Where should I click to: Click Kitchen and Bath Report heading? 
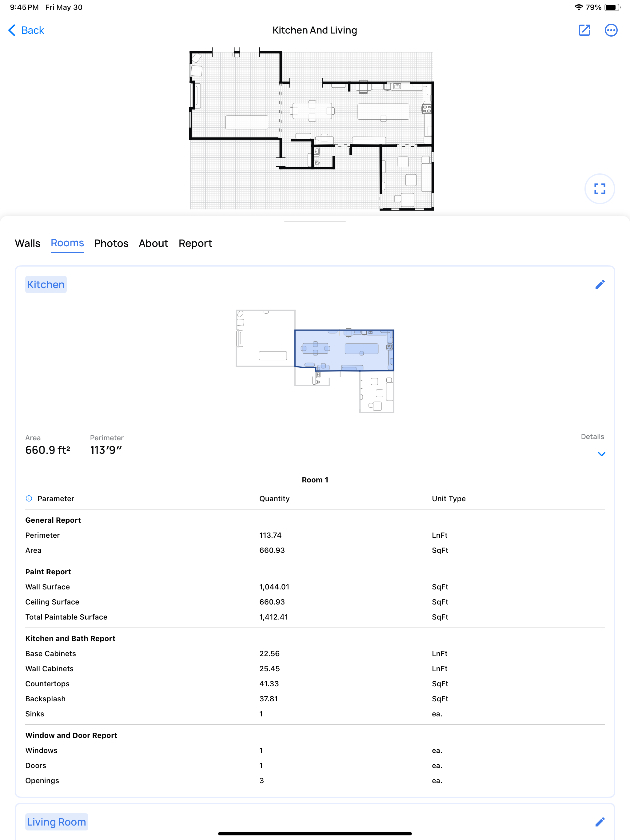tap(70, 638)
